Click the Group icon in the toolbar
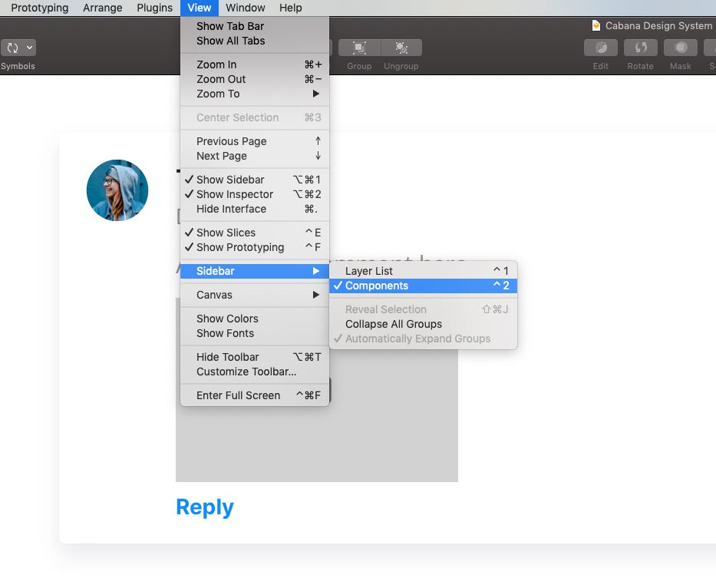 pyautogui.click(x=358, y=48)
